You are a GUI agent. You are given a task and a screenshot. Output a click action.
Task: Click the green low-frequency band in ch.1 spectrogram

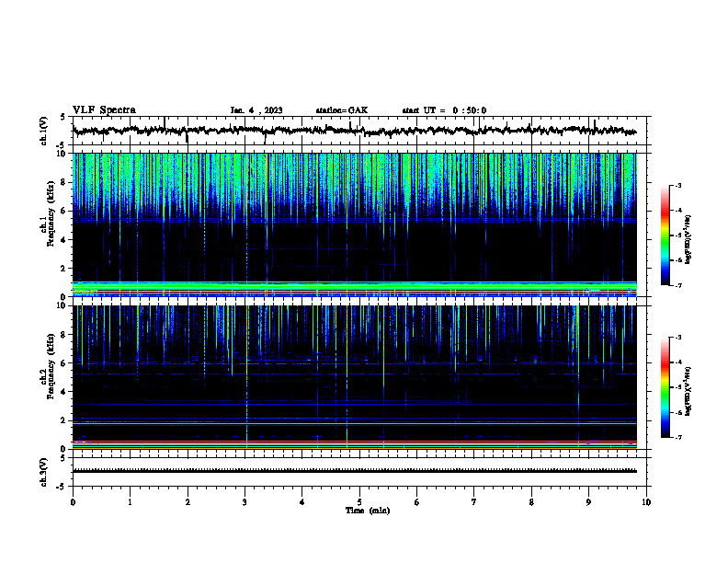point(354,287)
